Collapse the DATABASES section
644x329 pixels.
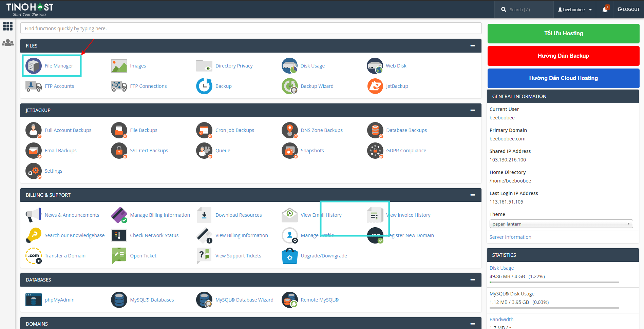[472, 280]
